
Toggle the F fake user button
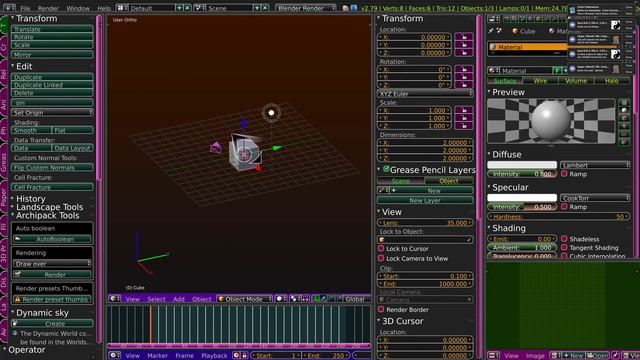[557, 70]
